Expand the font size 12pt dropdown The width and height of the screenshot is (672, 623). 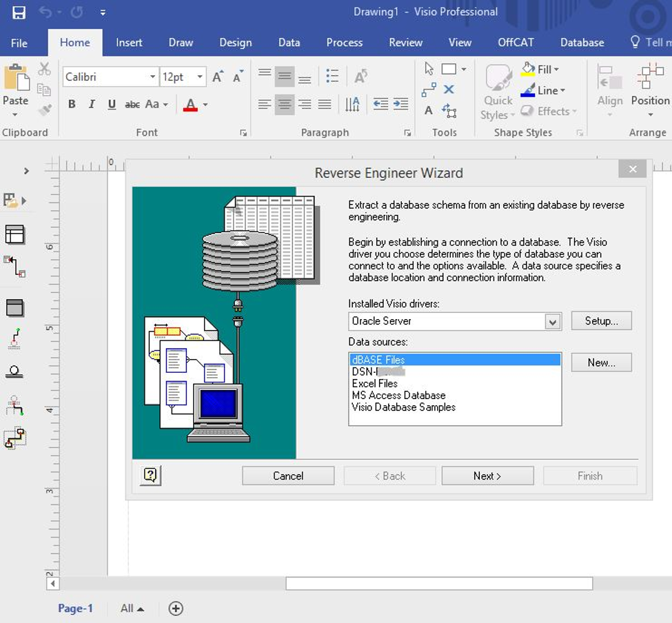[x=200, y=77]
